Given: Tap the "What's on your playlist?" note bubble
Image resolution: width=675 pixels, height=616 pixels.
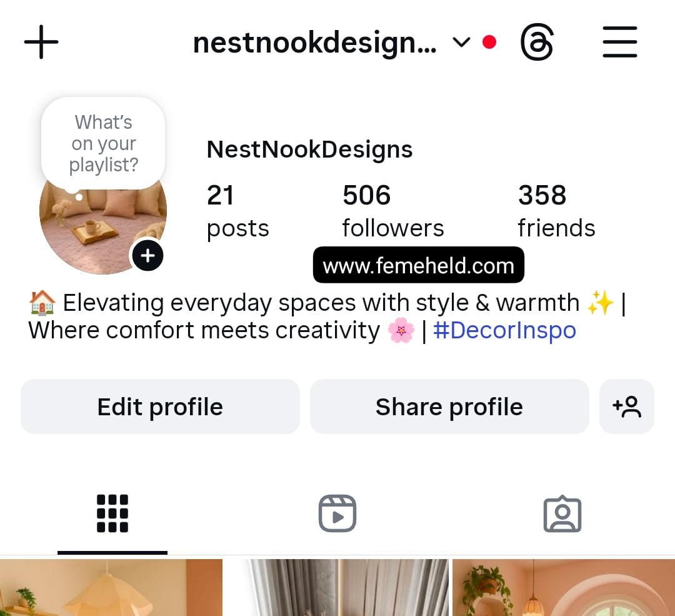Looking at the screenshot, I should tap(103, 143).
